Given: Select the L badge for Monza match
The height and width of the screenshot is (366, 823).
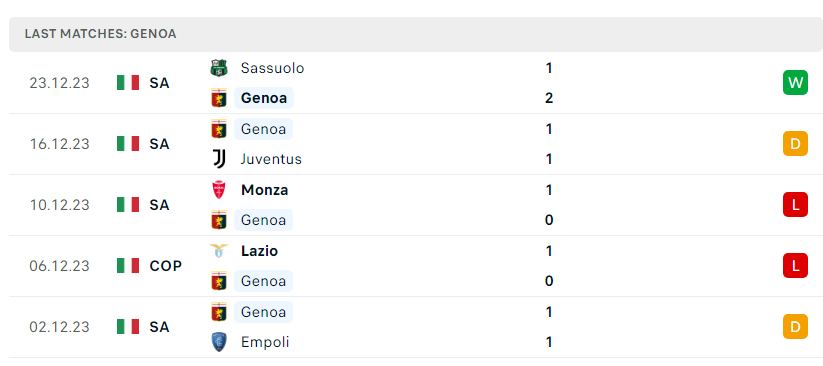Looking at the screenshot, I should click(795, 205).
